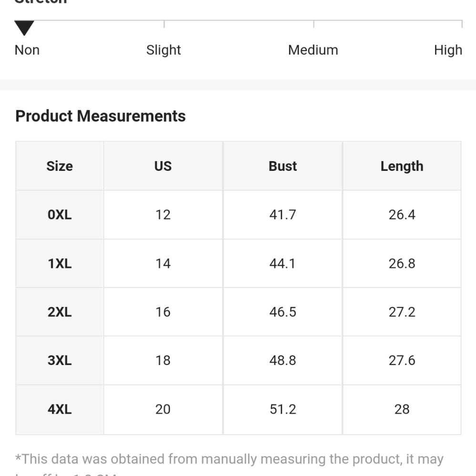Click the 51.2 bust value
Screen dimensions: 476x476
point(283,409)
